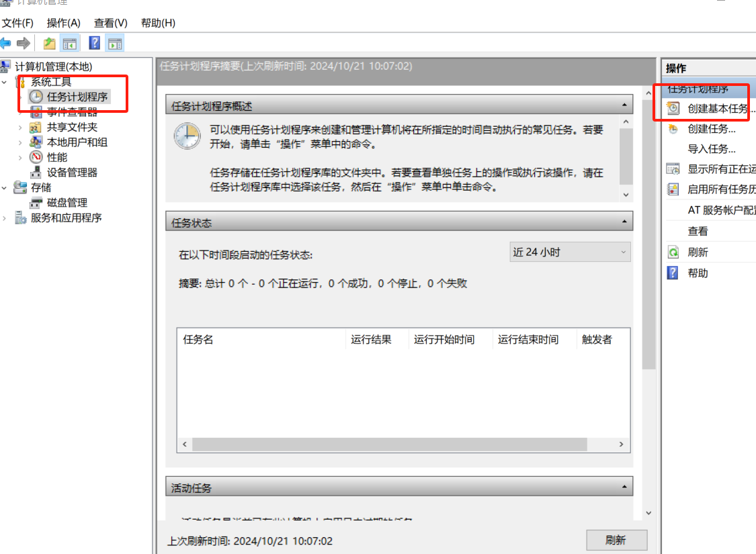The image size is (756, 554).
Task: Click the green 刷新 icon in actions
Action: tap(673, 252)
